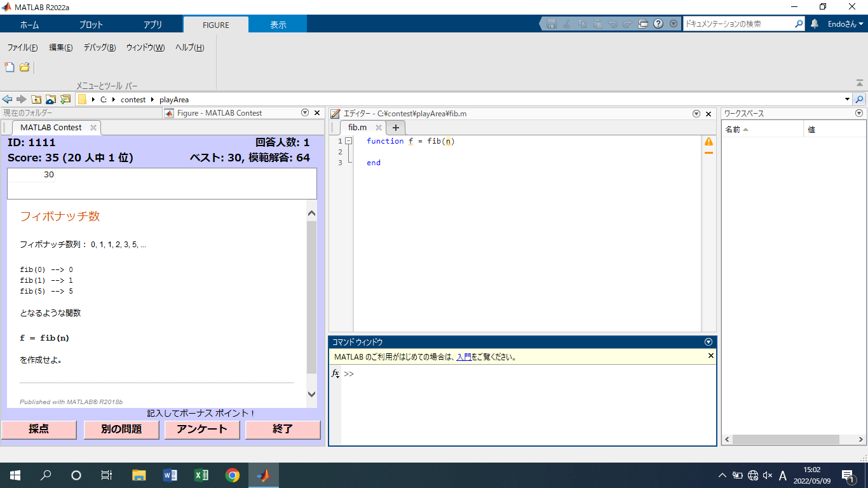The height and width of the screenshot is (488, 868).
Task: Select playArea in the address path
Action: [174, 100]
